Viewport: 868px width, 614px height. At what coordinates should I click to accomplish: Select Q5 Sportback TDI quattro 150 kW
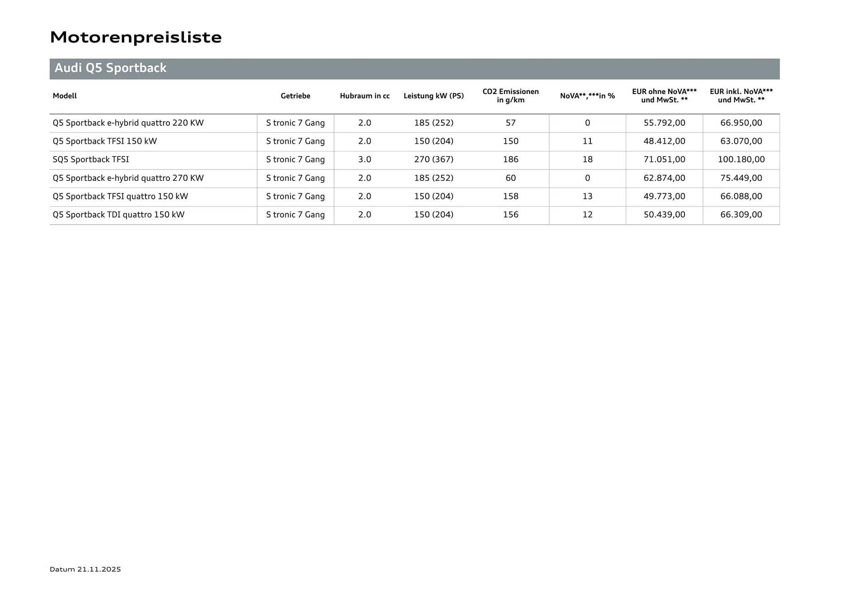click(118, 215)
